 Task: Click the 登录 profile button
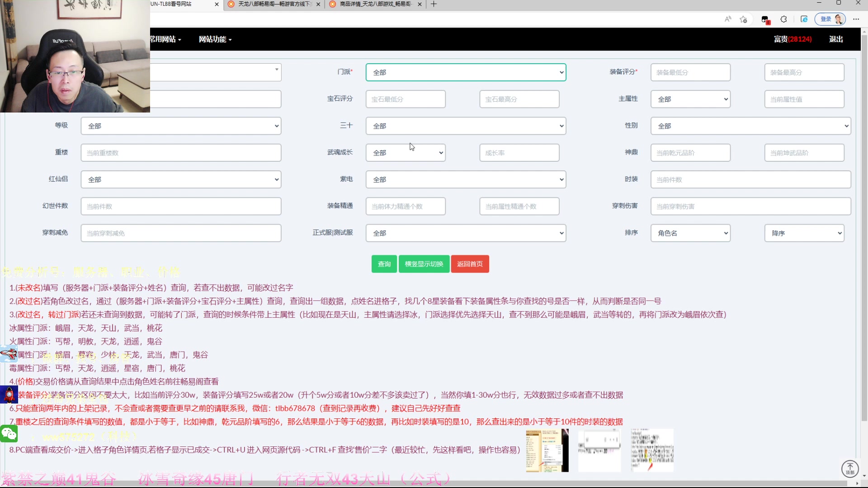pyautogui.click(x=830, y=19)
